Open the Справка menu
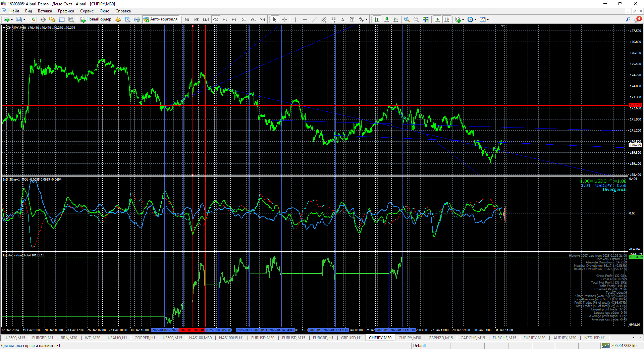This screenshot has height=349, width=644. [123, 11]
